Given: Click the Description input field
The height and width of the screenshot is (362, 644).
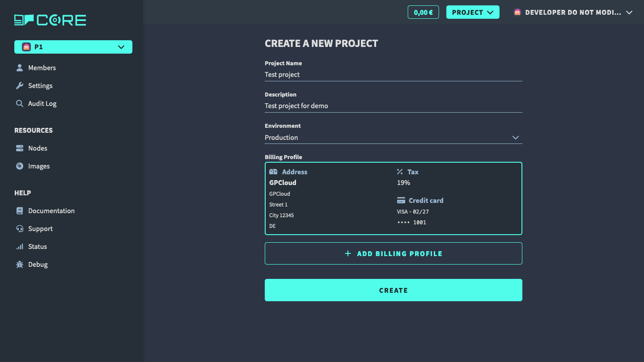Looking at the screenshot, I should [394, 106].
